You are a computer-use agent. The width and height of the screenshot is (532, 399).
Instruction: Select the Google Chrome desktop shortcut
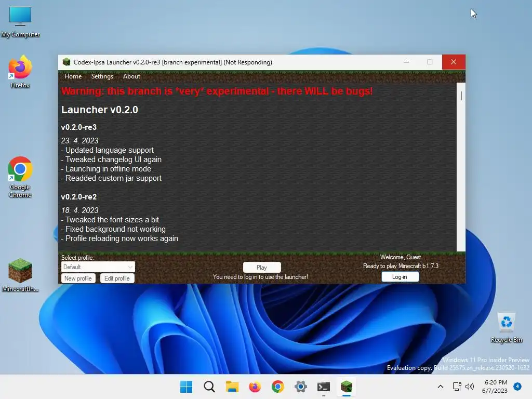tap(20, 177)
